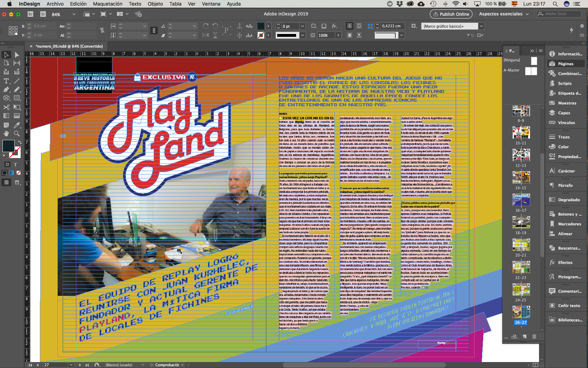Open the Ceñir texto panel
This screenshot has width=588, height=368.
(x=569, y=306)
